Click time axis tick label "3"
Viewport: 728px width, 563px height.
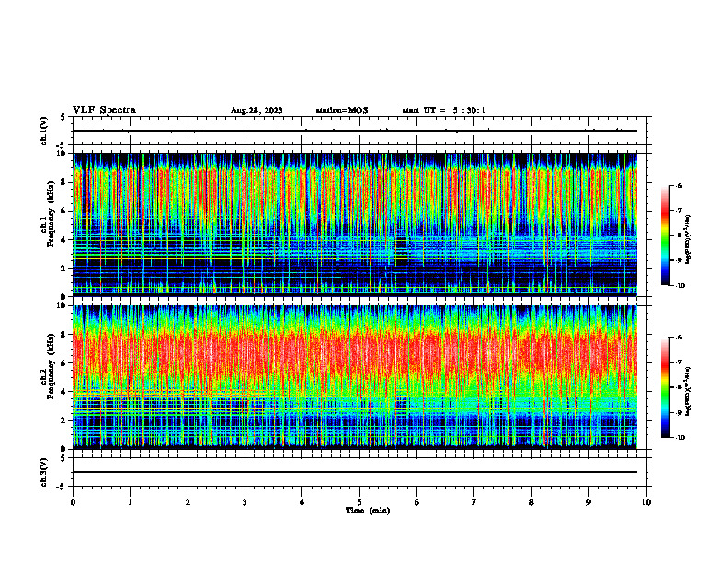245,502
